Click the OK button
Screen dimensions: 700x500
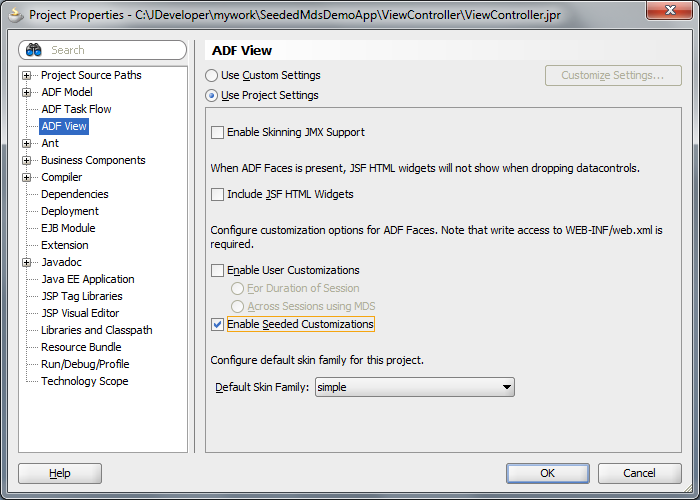(x=548, y=473)
